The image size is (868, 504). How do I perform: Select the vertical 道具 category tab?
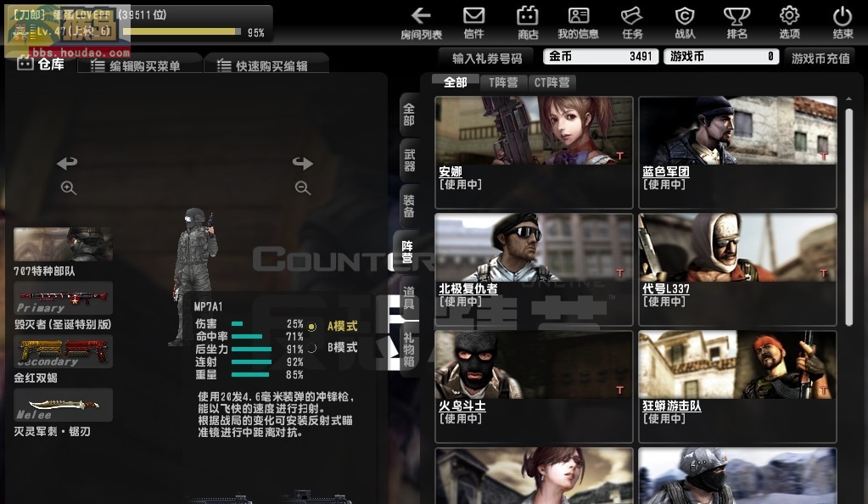[x=409, y=298]
